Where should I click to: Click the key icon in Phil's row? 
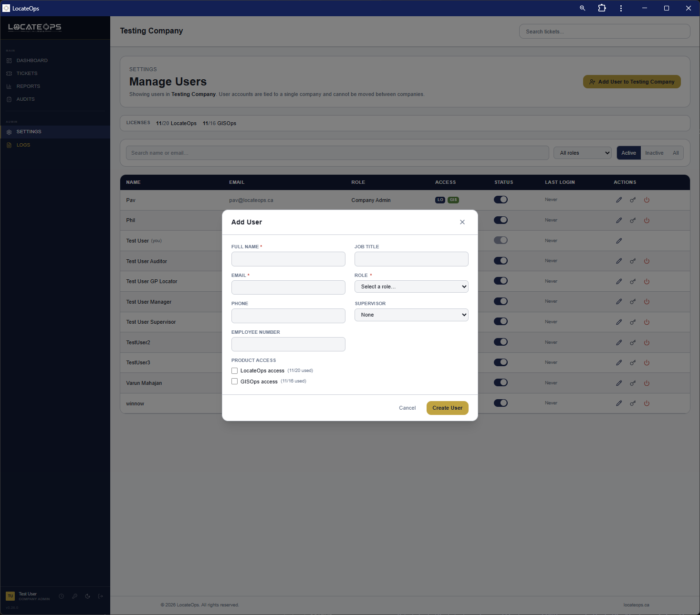633,221
